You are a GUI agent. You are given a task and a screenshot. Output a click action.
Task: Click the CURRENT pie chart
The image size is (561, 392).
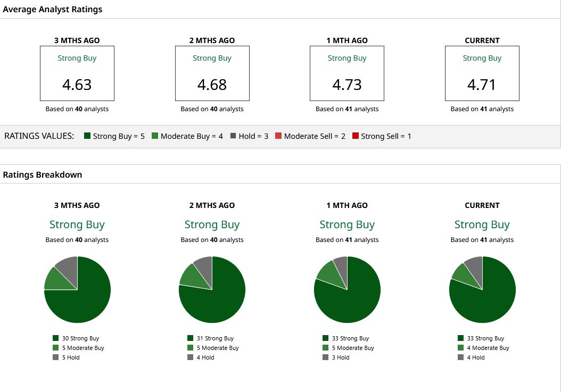click(x=482, y=289)
